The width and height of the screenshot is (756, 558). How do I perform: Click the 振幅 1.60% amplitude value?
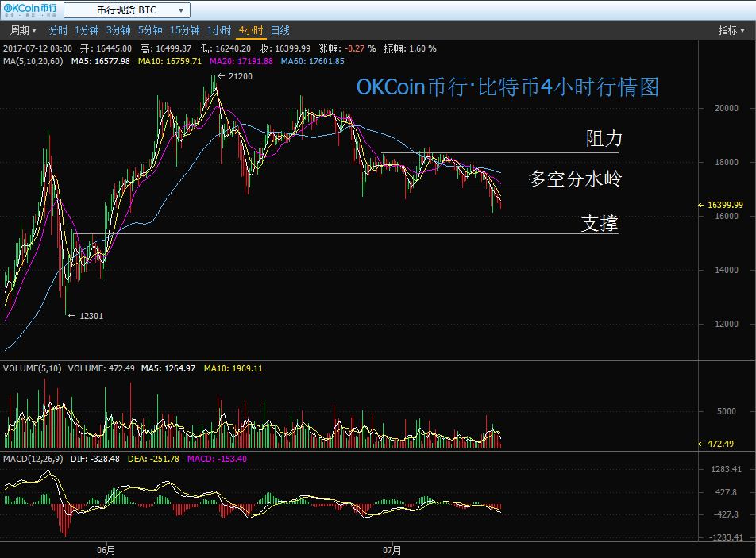(411, 48)
